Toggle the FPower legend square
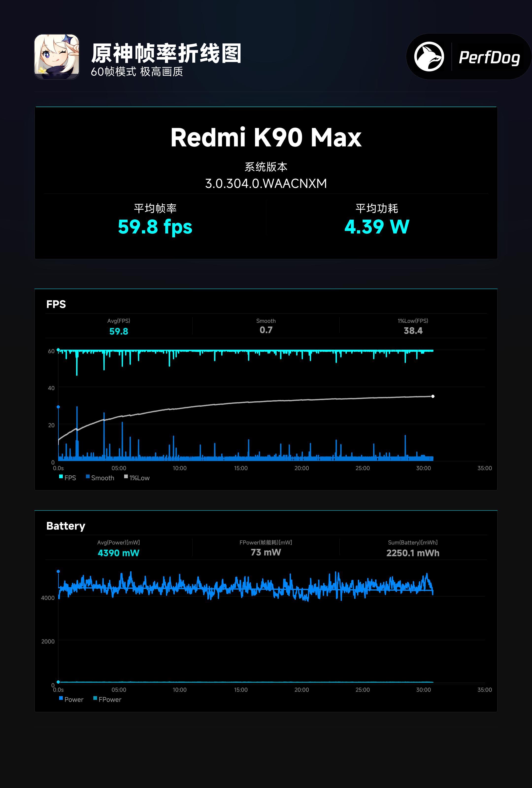 (x=95, y=698)
